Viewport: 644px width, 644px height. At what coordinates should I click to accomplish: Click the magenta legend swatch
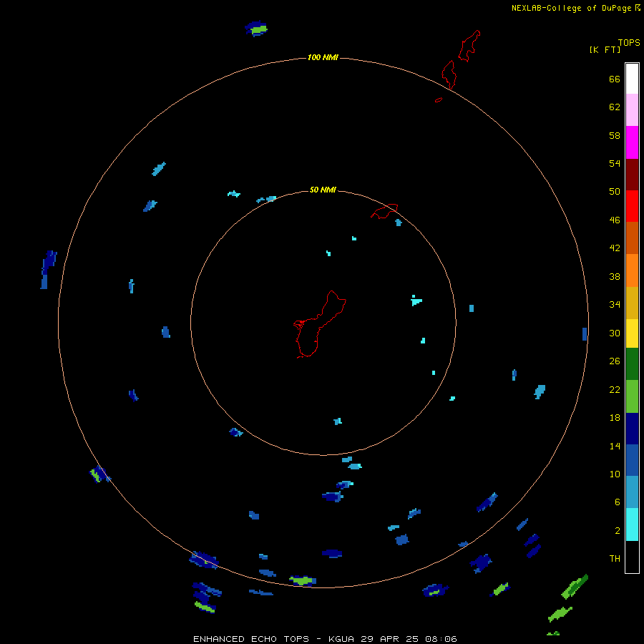click(632, 142)
